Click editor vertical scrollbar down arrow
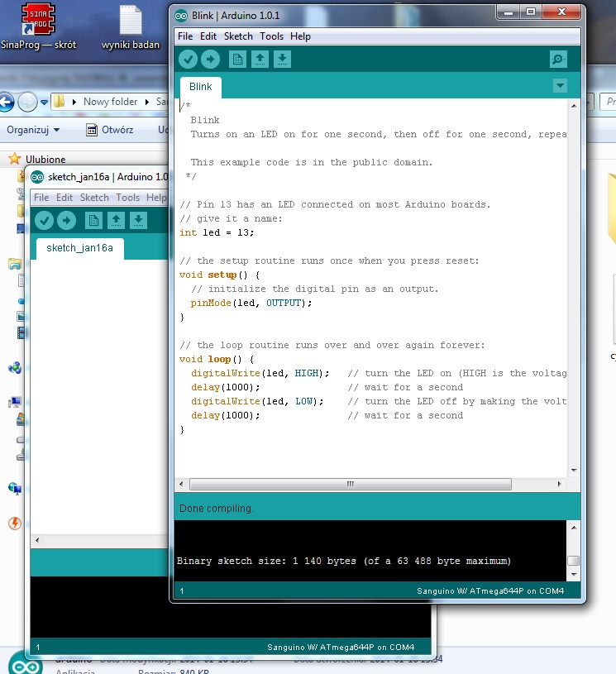This screenshot has width=616, height=674. [574, 471]
